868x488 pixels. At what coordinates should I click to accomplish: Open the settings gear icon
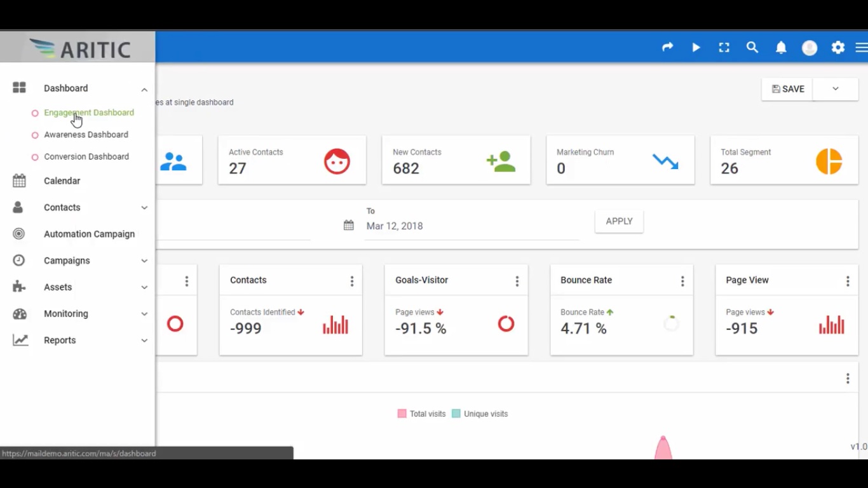(x=838, y=48)
